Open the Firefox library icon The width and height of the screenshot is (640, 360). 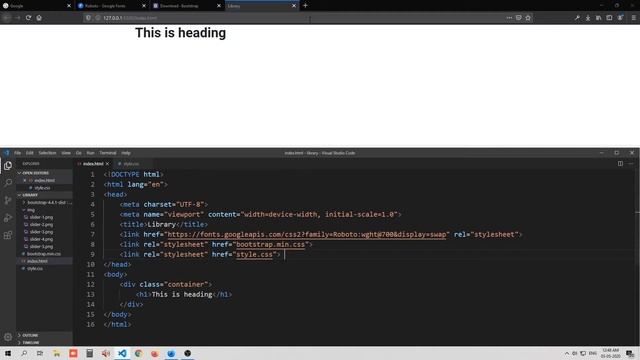click(x=598, y=18)
